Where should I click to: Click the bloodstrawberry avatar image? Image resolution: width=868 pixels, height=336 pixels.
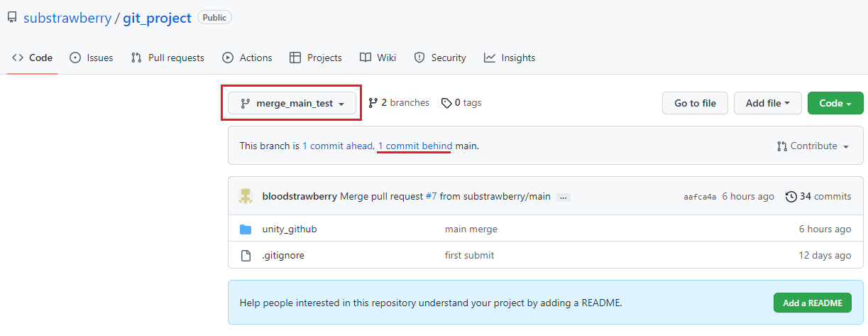(246, 197)
